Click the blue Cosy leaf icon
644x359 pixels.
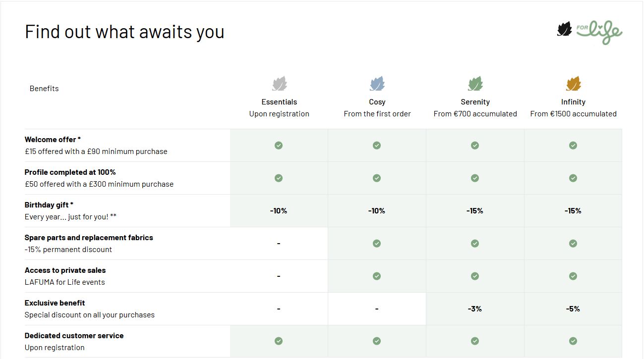(377, 84)
